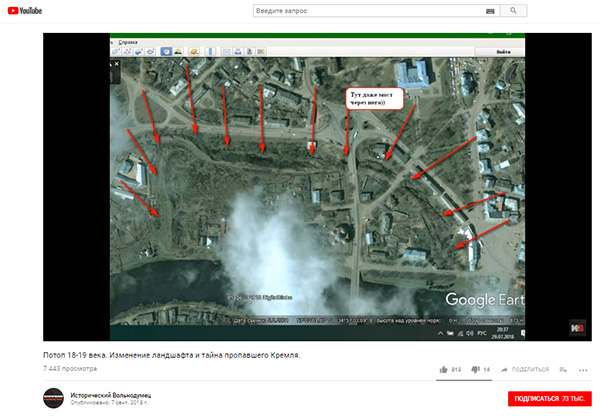Image resolution: width=600 pixels, height=416 pixels.
Task: Click the 'РУС' language indicator in the taskbar
Action: [482, 333]
